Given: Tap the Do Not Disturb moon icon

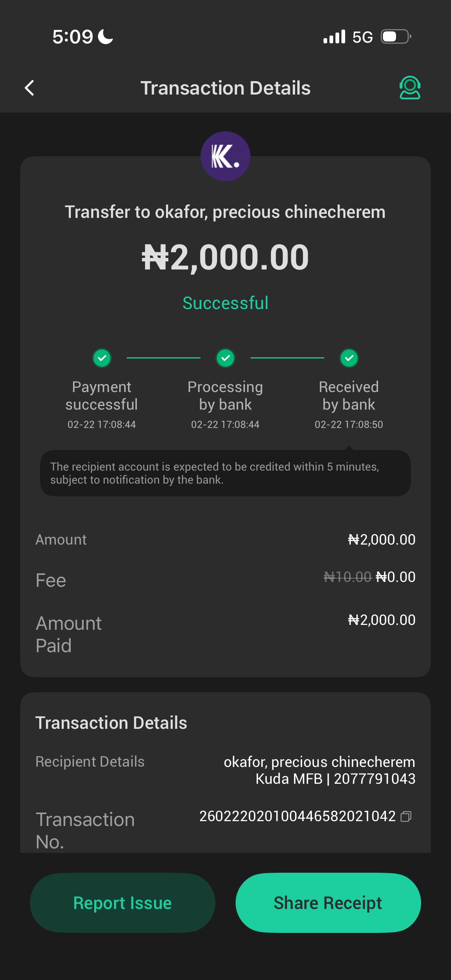Looking at the screenshot, I should tap(105, 37).
